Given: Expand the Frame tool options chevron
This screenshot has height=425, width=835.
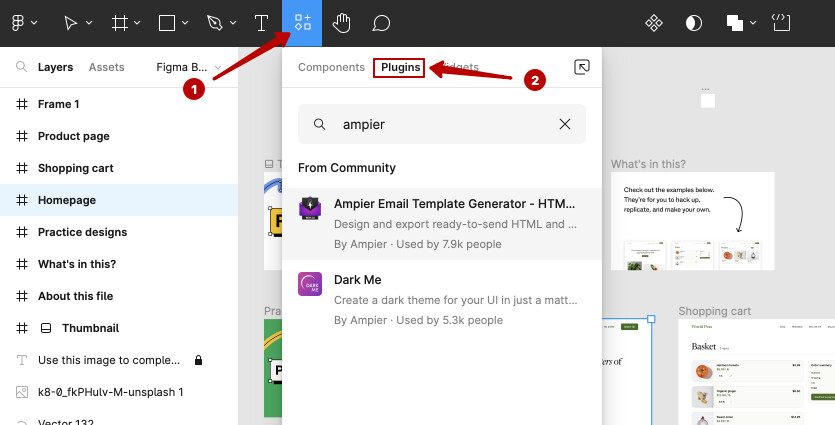Looking at the screenshot, I should (x=137, y=23).
